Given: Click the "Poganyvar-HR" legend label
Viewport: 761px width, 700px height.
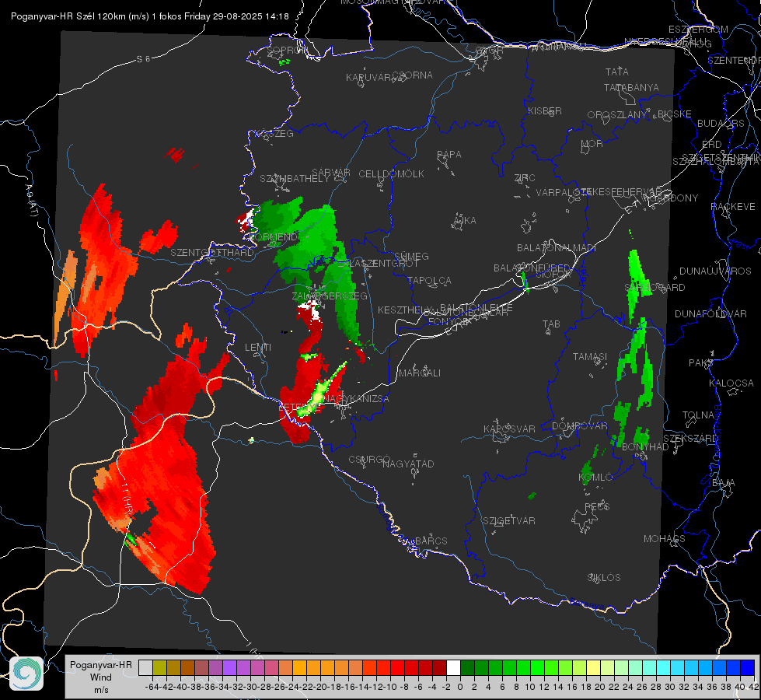Looking at the screenshot, I should point(101,665).
